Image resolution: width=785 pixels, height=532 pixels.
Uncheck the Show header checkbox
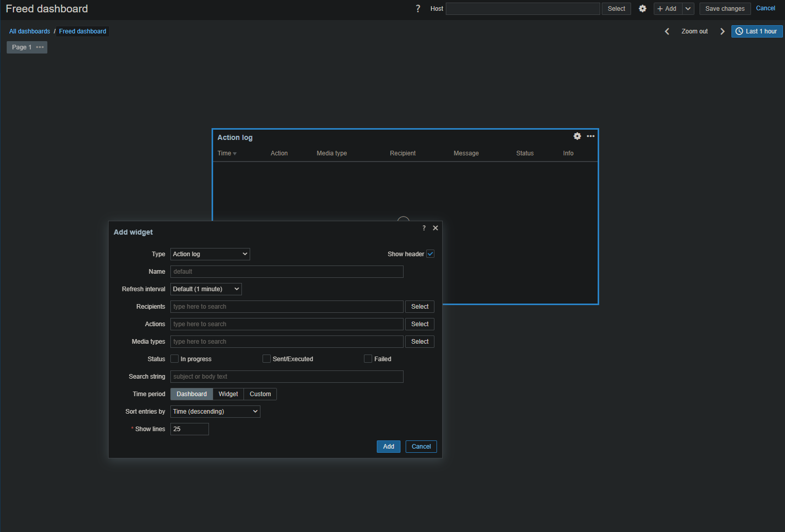(430, 254)
